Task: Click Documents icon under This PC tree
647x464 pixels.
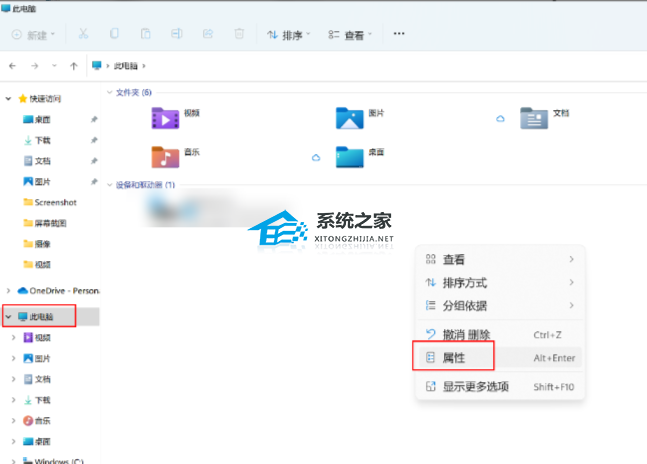Action: (x=28, y=379)
